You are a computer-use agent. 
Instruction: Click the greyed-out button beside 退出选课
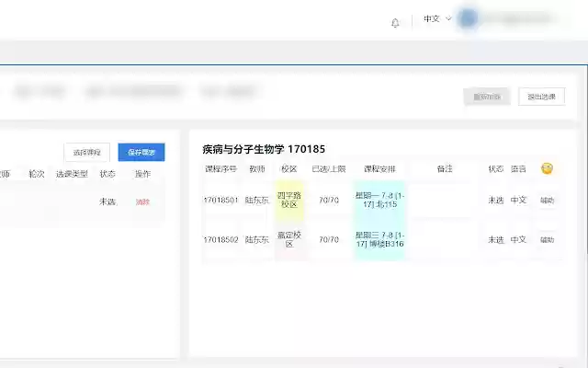[487, 97]
